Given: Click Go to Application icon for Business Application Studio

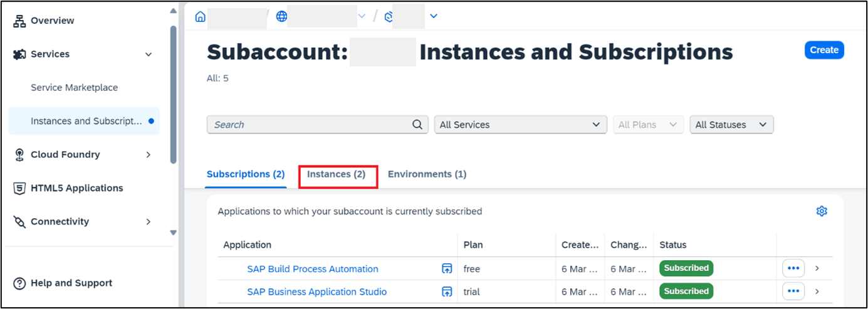Looking at the screenshot, I should click(x=447, y=291).
